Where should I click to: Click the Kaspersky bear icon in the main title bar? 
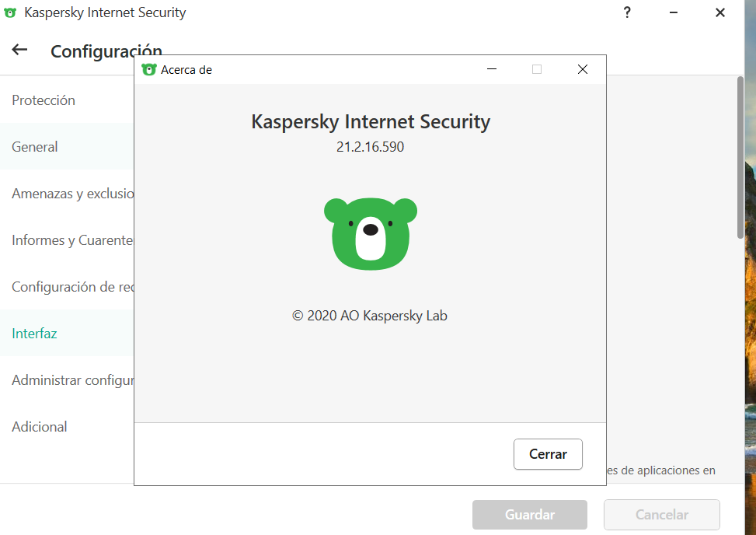coord(10,13)
